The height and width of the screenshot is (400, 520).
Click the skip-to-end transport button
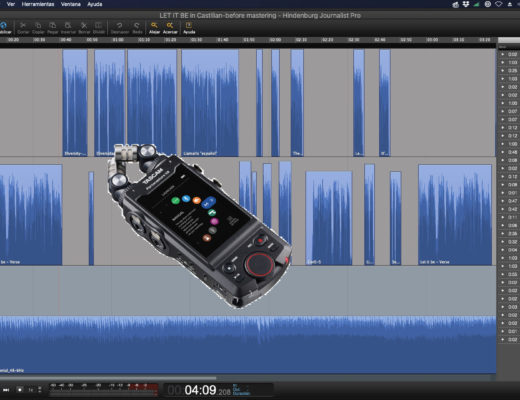click(6, 390)
